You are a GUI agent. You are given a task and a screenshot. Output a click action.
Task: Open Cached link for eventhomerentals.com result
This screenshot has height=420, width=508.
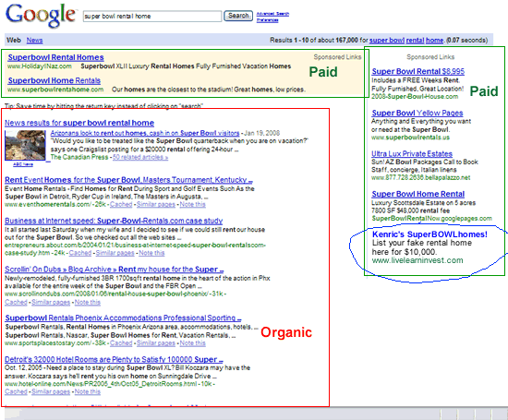(121, 204)
